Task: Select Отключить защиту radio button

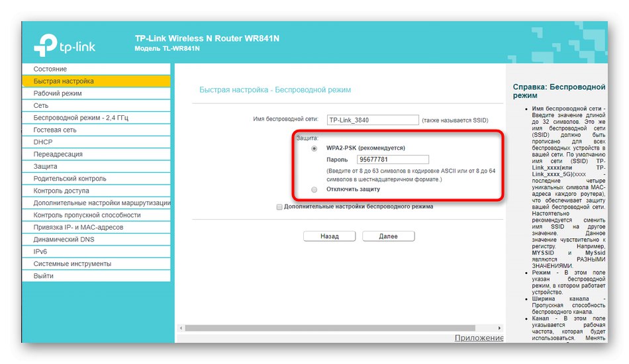Action: coord(314,190)
